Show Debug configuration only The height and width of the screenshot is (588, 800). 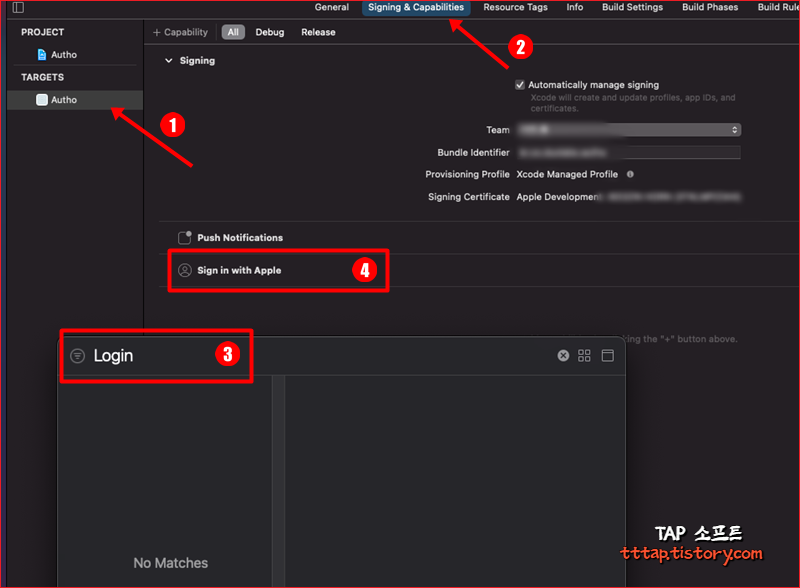(270, 32)
